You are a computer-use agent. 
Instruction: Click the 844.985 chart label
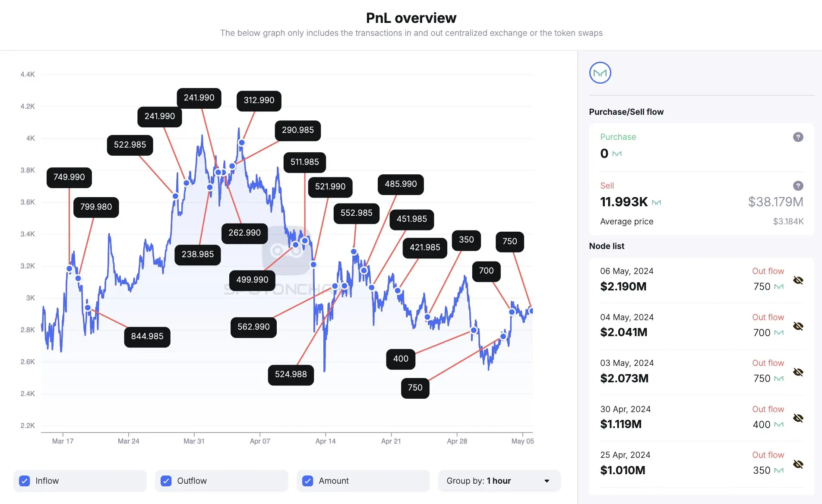click(147, 337)
